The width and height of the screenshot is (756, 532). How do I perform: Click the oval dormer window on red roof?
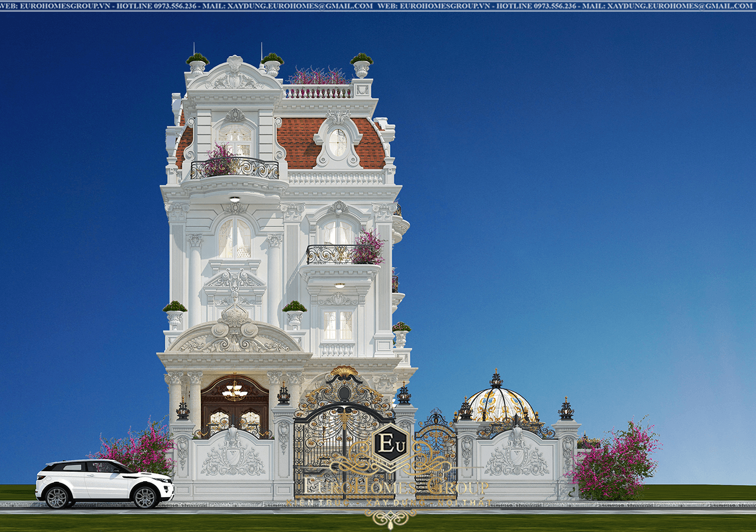point(338,142)
